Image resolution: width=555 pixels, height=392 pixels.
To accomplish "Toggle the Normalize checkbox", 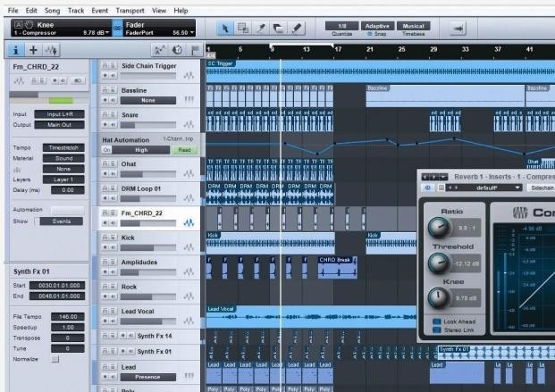I will (55, 359).
